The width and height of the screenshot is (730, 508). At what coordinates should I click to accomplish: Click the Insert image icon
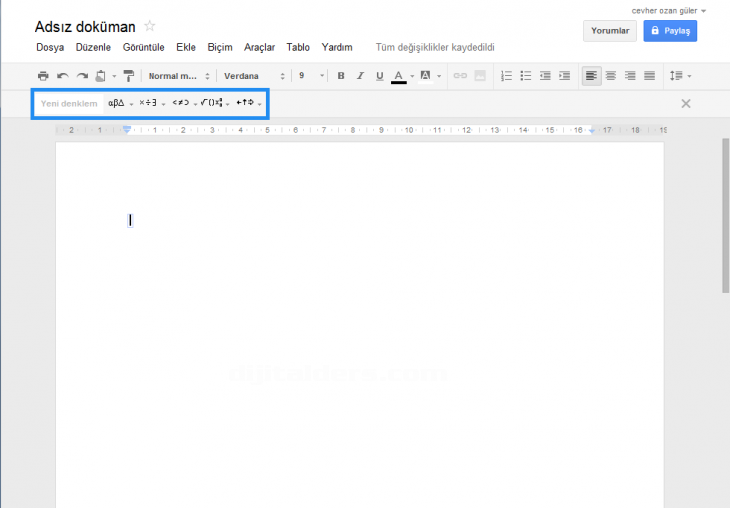[480, 76]
